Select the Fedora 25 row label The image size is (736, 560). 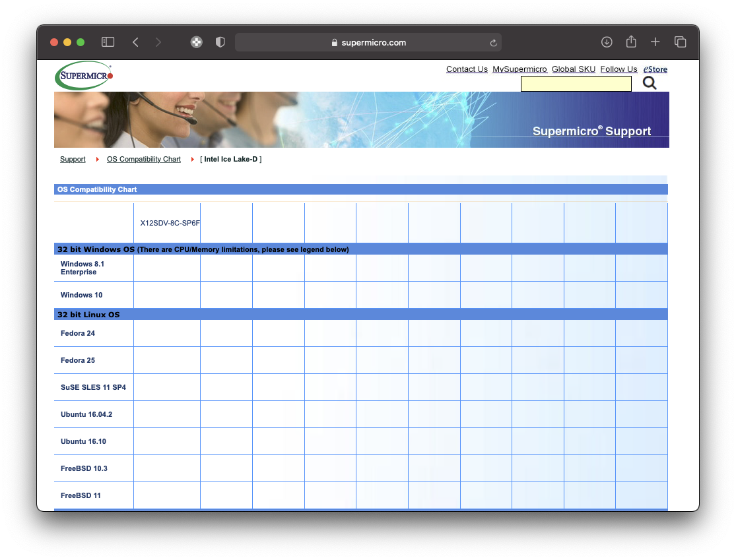(77, 361)
